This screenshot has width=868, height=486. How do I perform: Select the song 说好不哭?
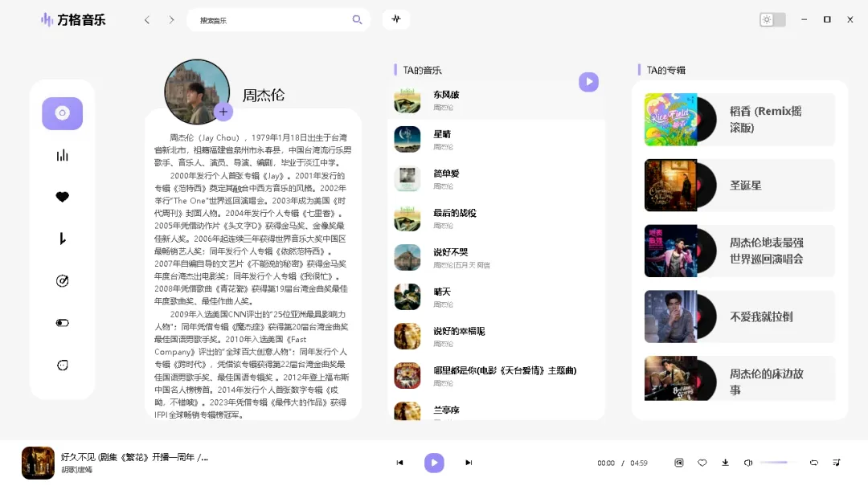point(496,257)
